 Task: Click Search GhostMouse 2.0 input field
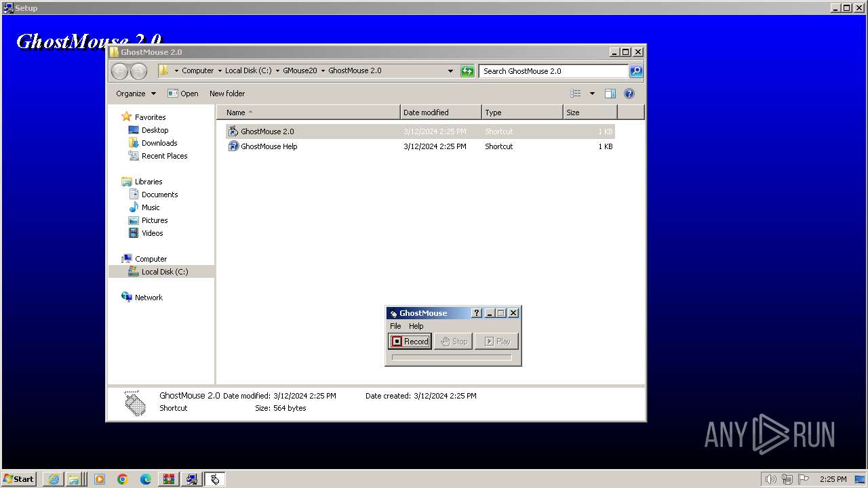[x=553, y=70]
